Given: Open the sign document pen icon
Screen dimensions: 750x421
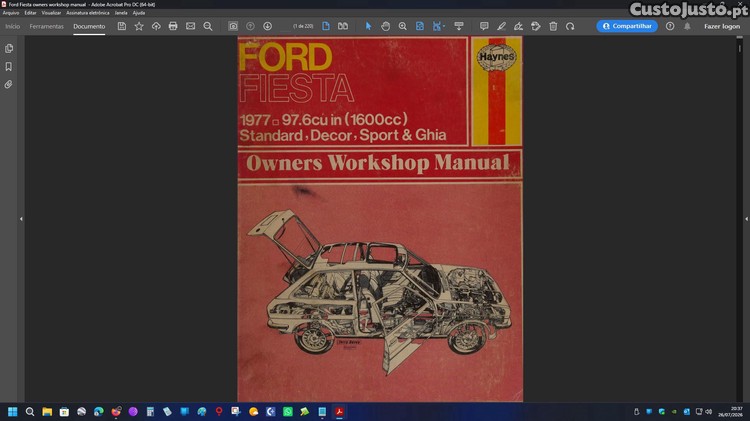Looking at the screenshot, I should tap(518, 26).
